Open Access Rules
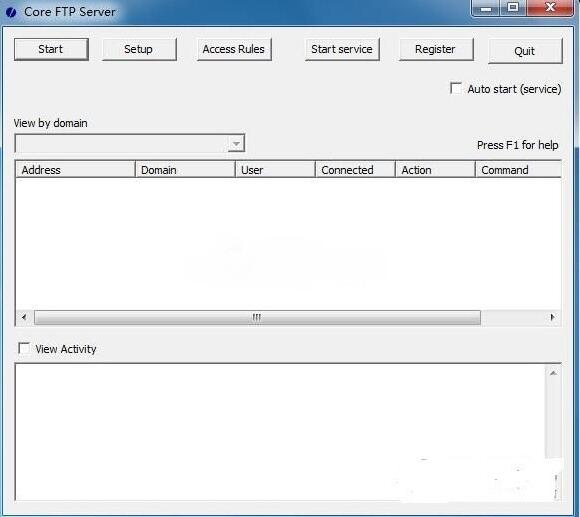580x517 pixels. tap(234, 49)
